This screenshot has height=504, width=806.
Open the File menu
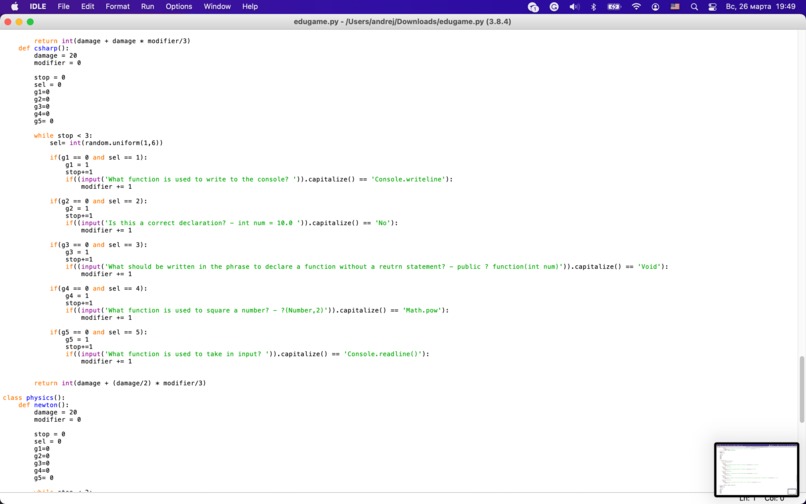tap(64, 7)
